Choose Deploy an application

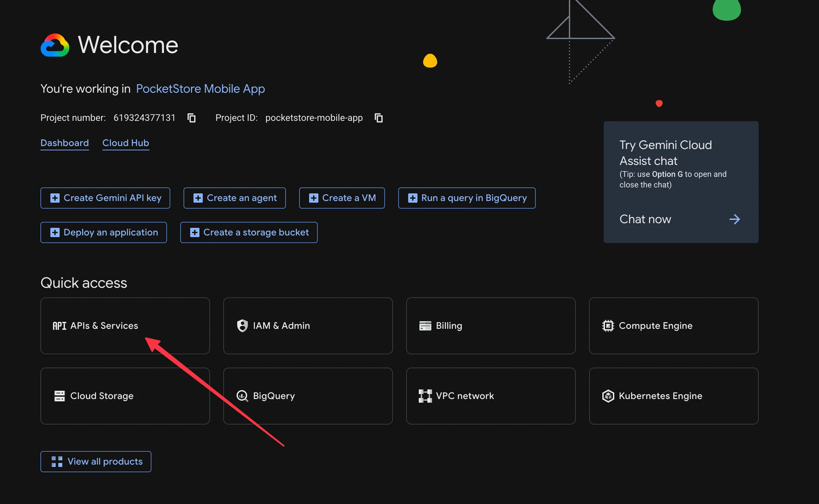(104, 232)
